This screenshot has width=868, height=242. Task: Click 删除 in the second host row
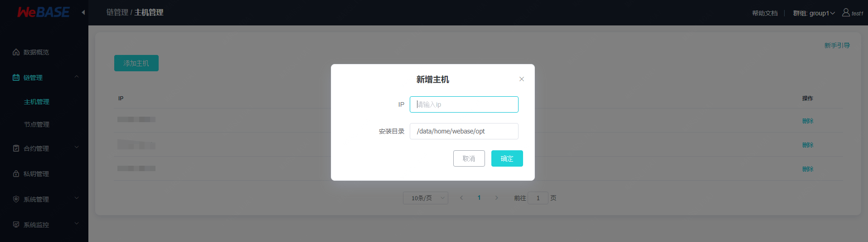pos(808,145)
